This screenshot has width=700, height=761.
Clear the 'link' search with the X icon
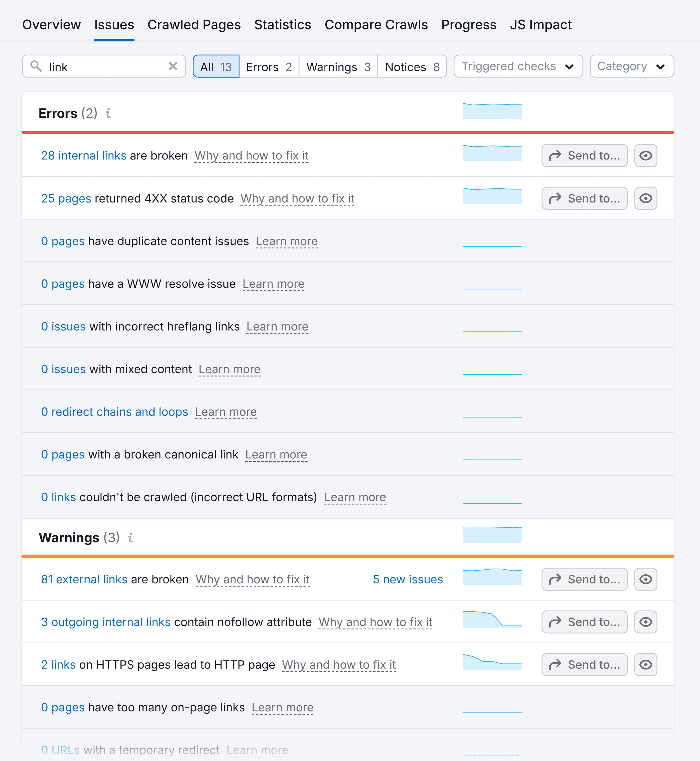[173, 66]
